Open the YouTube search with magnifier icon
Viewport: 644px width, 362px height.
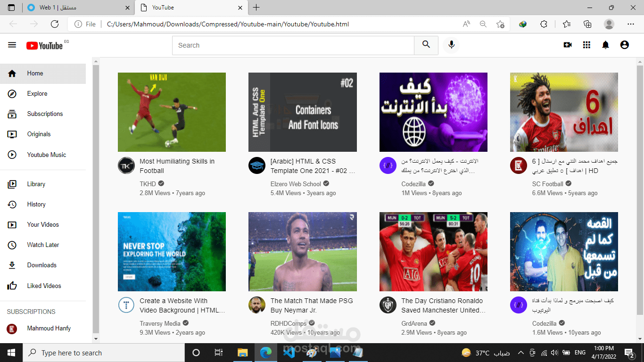coord(426,45)
